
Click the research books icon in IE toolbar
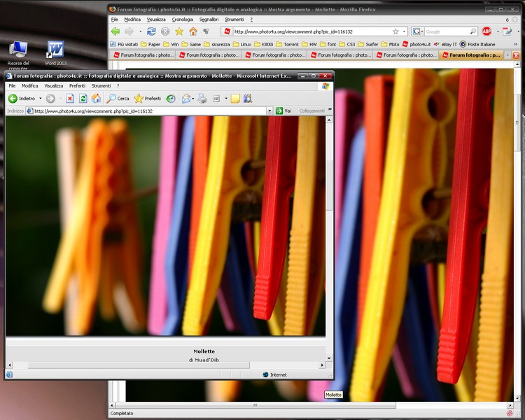pyautogui.click(x=248, y=99)
